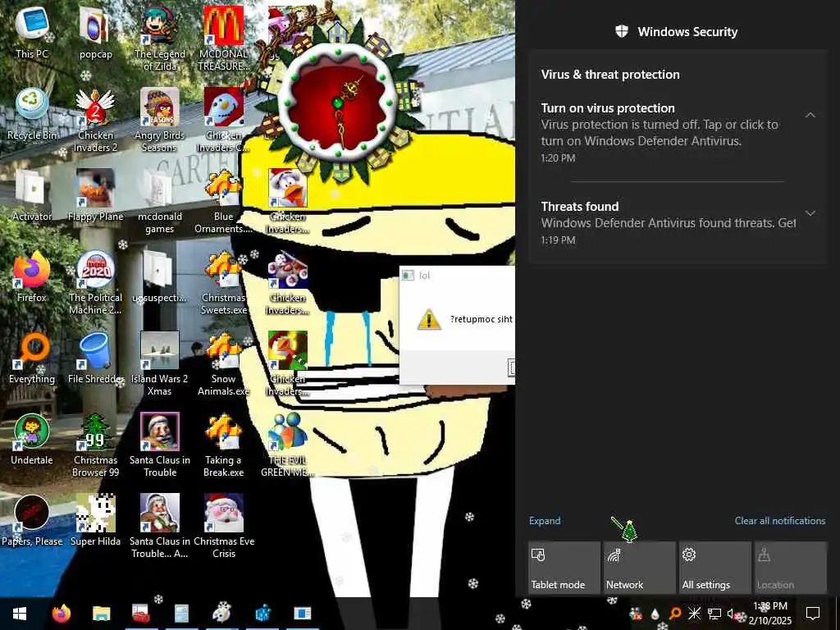Viewport: 840px width, 630px height.
Task: Open the Blue Ornaments desktop icon
Action: click(x=223, y=202)
